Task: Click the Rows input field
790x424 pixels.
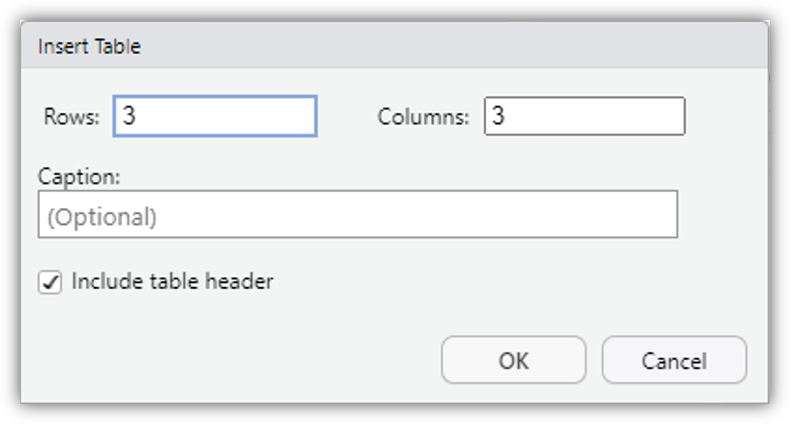Action: pos(215,116)
